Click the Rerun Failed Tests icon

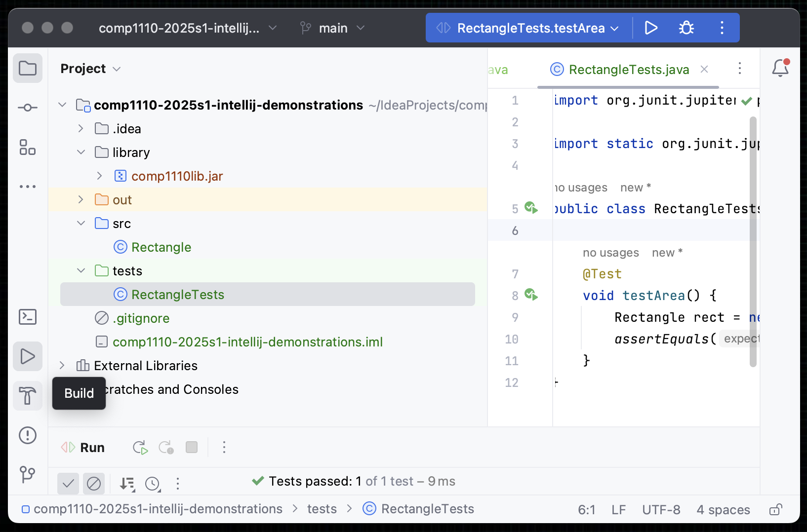coord(166,448)
